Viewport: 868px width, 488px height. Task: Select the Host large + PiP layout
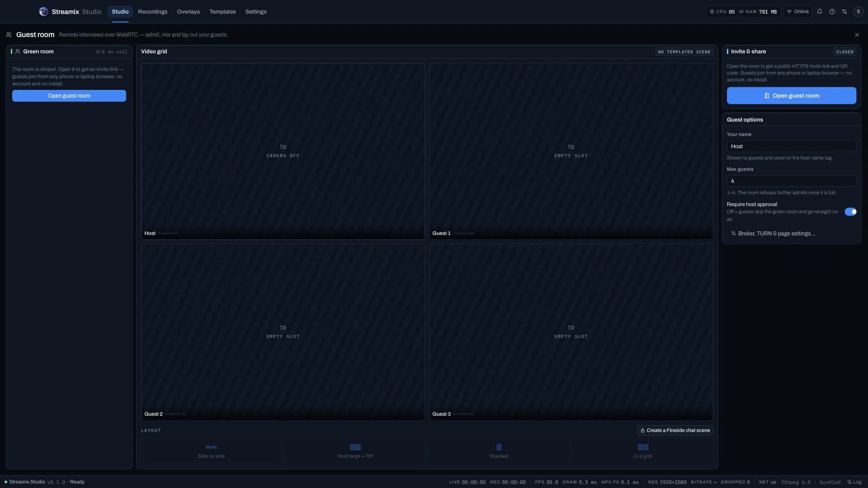pos(355,450)
